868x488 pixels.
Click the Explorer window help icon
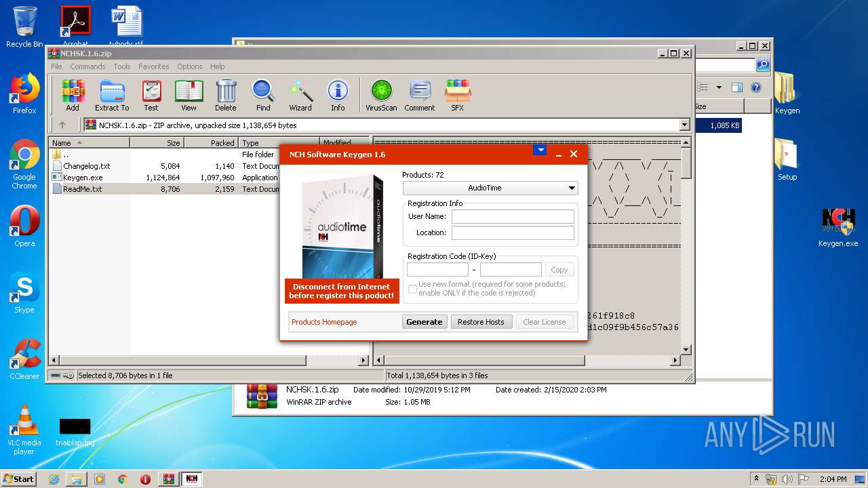(x=756, y=87)
